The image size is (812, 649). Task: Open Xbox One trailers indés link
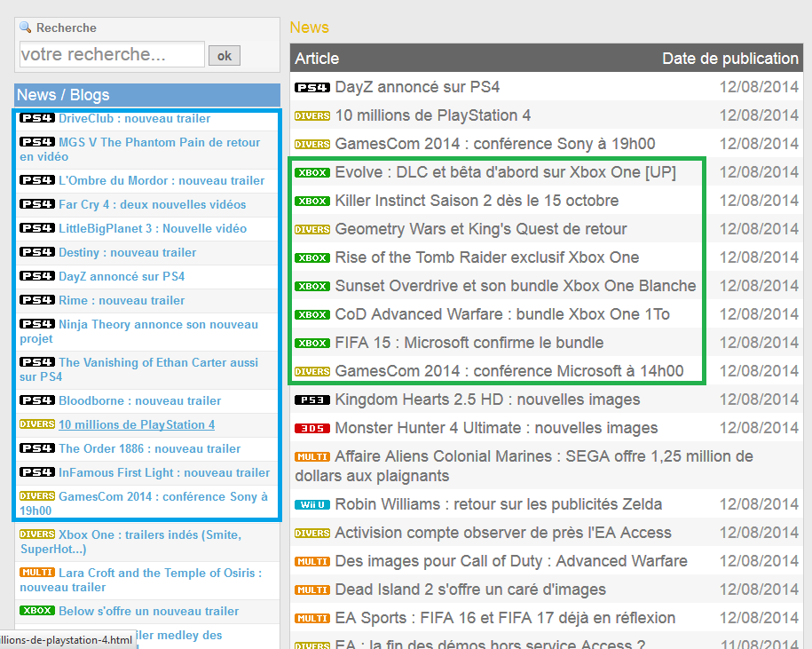(130, 542)
